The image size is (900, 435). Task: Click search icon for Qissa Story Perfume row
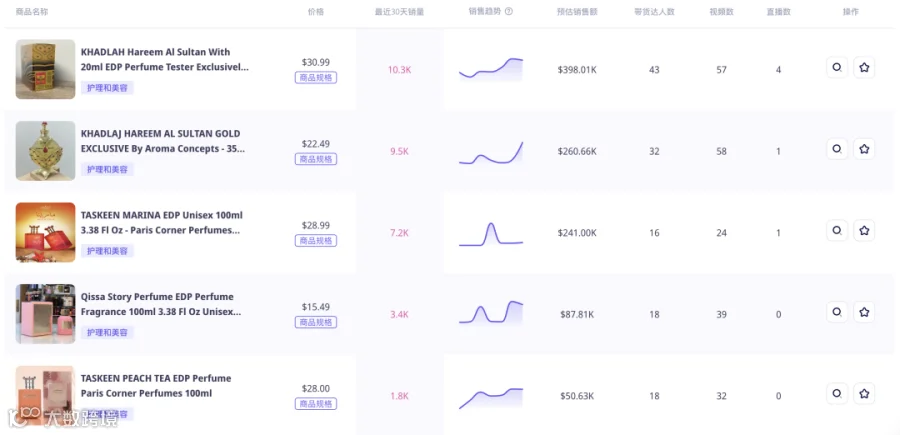click(837, 312)
